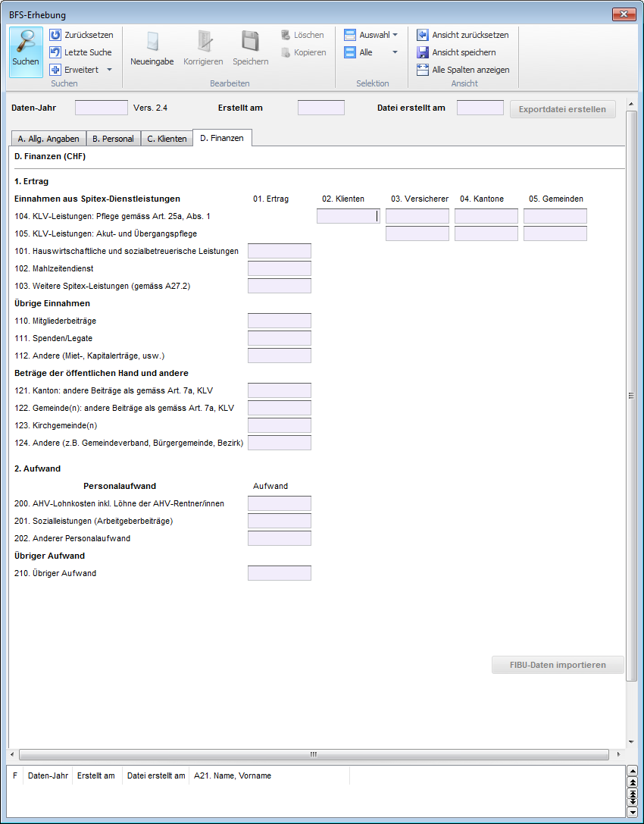Switch to C. Klienten tab
The width and height of the screenshot is (644, 824).
(x=167, y=139)
